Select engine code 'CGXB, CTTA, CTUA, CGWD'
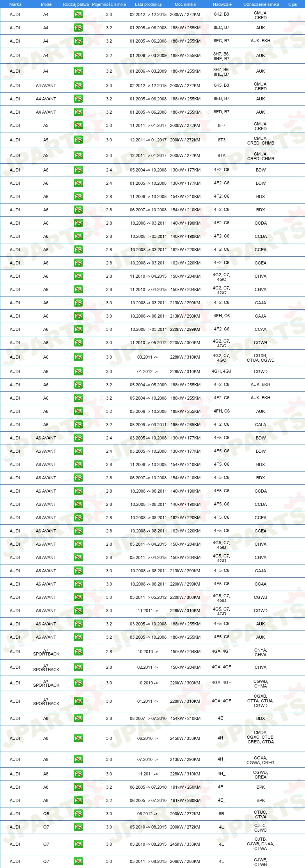This screenshot has width=305, height=868. (261, 701)
